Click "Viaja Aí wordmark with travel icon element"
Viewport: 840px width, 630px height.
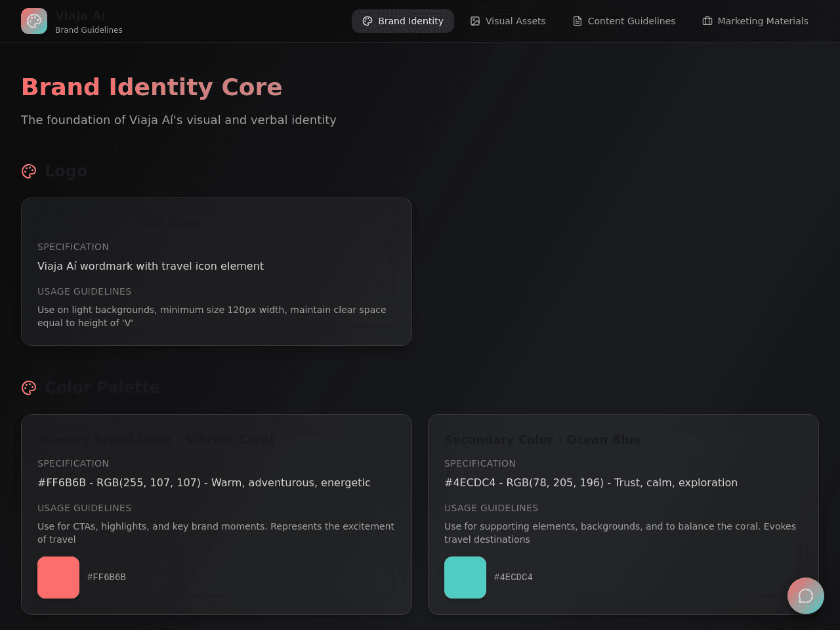coord(150,266)
